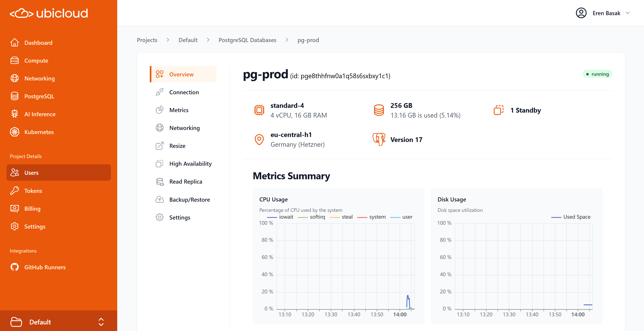Click the GitHub Runners octocat icon
This screenshot has height=331, width=644.
(14, 267)
